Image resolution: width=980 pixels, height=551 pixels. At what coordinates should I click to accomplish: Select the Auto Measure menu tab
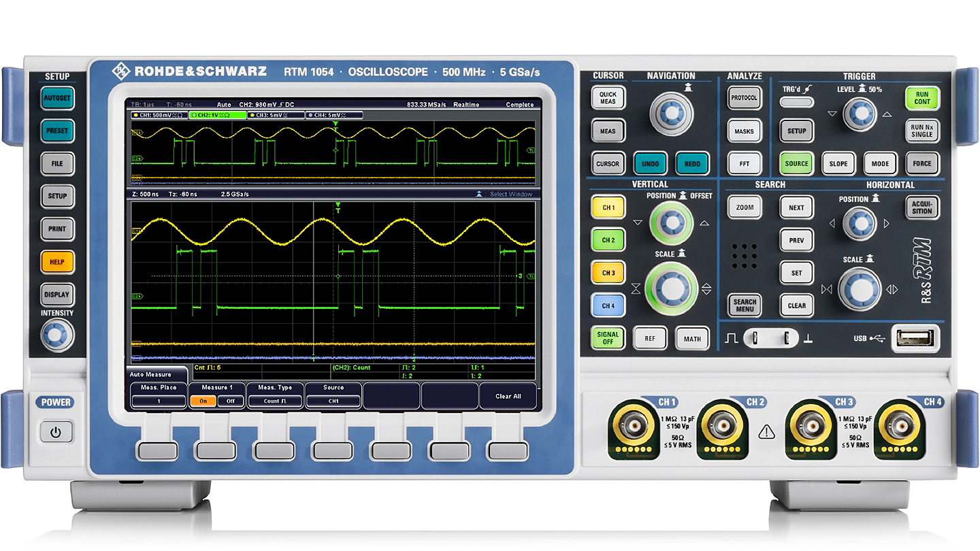[150, 374]
